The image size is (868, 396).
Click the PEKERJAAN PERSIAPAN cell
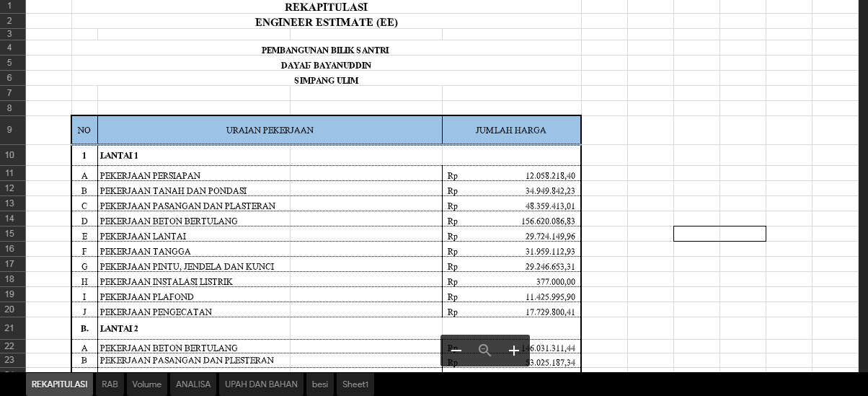click(270, 175)
